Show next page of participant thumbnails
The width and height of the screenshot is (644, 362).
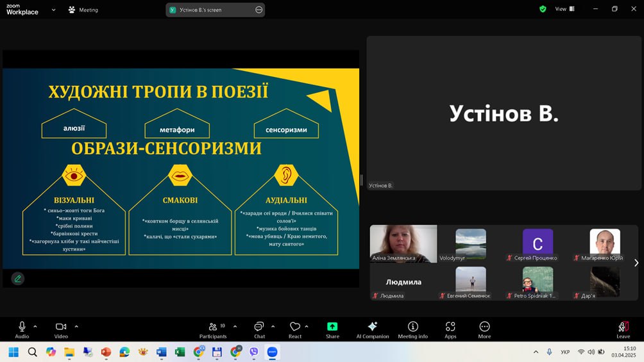coord(636,263)
